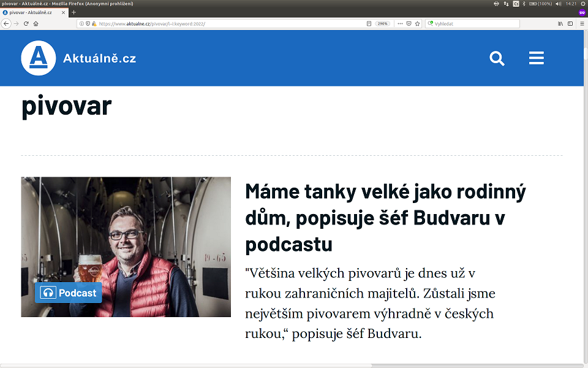Screen dimensions: 588x368
Task: Toggle the volume indicator in the tray
Action: pyautogui.click(x=558, y=4)
